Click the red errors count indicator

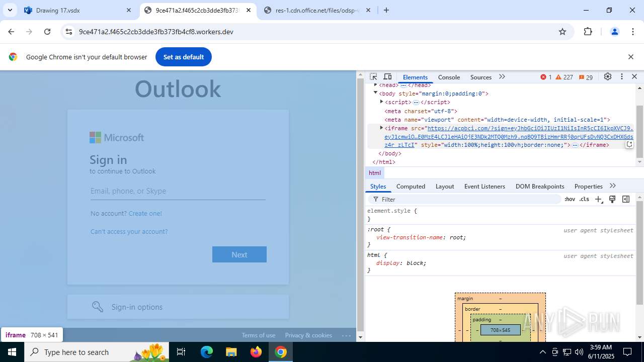pyautogui.click(x=546, y=77)
